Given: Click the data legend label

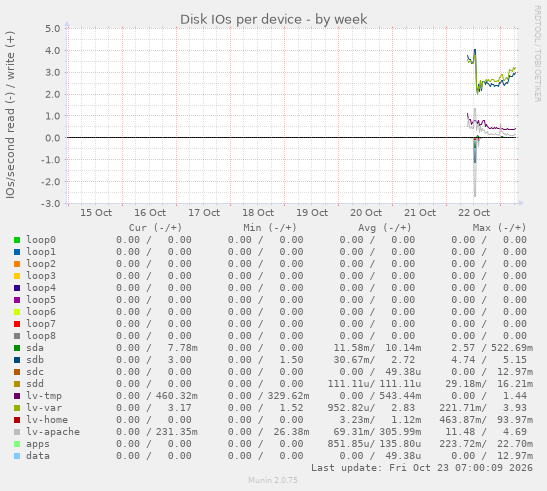Looking at the screenshot, I should (38, 455).
